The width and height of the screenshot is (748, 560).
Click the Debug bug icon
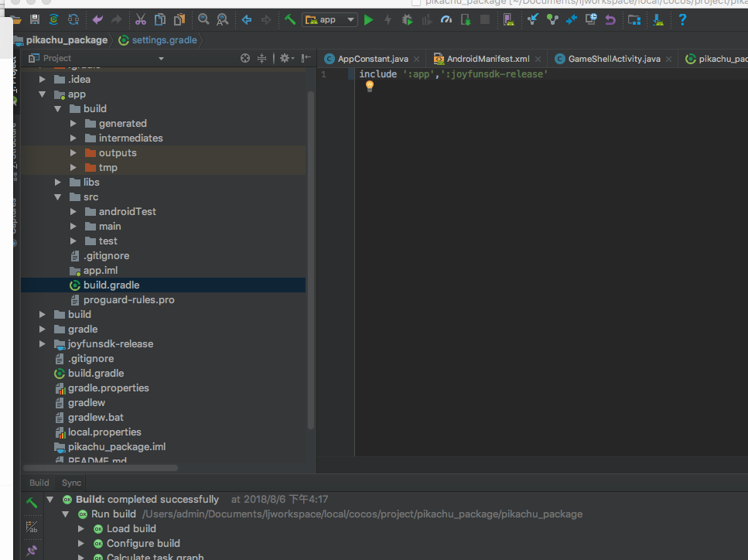coord(407,19)
